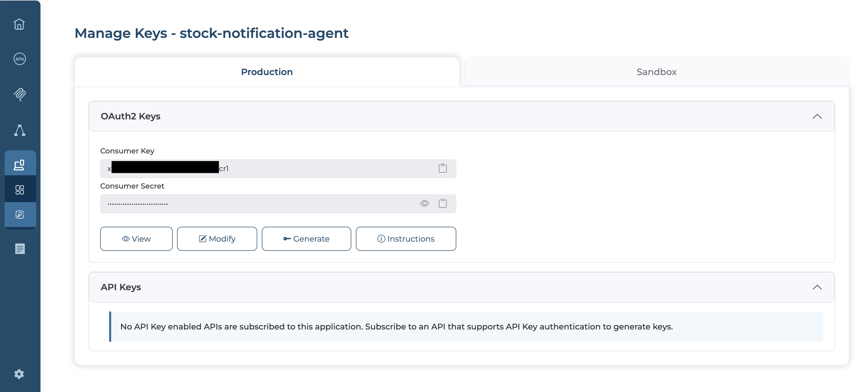Click the fork-shaped icon in sidebar
Image resolution: width=868 pixels, height=392 pixels.
[x=19, y=130]
